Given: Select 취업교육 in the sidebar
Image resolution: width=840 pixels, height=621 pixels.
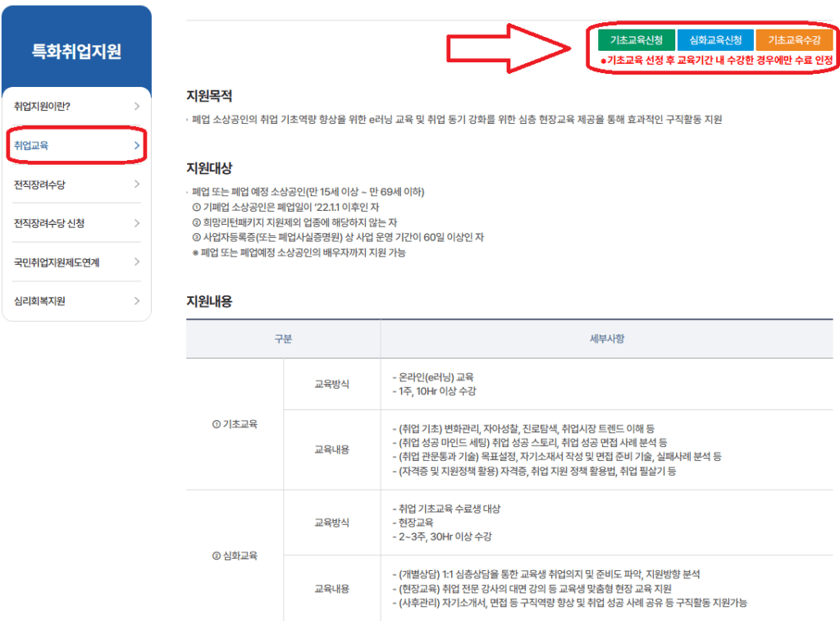Looking at the screenshot, I should (76, 145).
